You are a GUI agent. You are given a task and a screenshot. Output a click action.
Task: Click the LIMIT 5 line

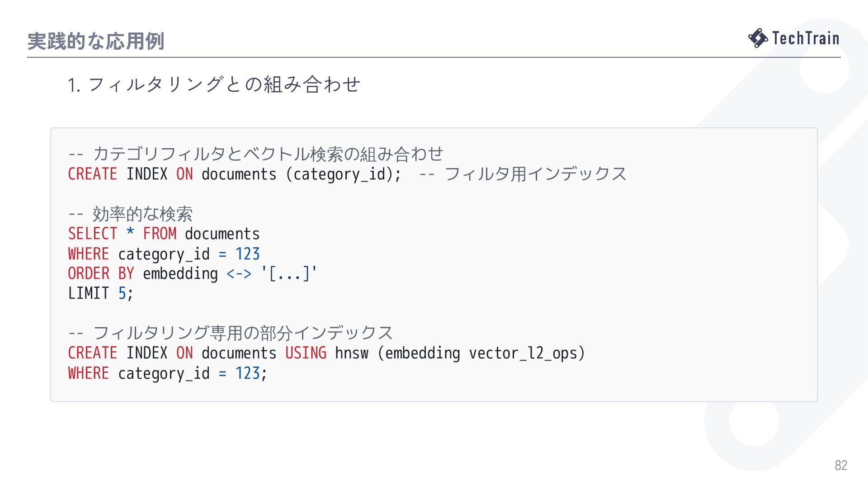tap(101, 293)
